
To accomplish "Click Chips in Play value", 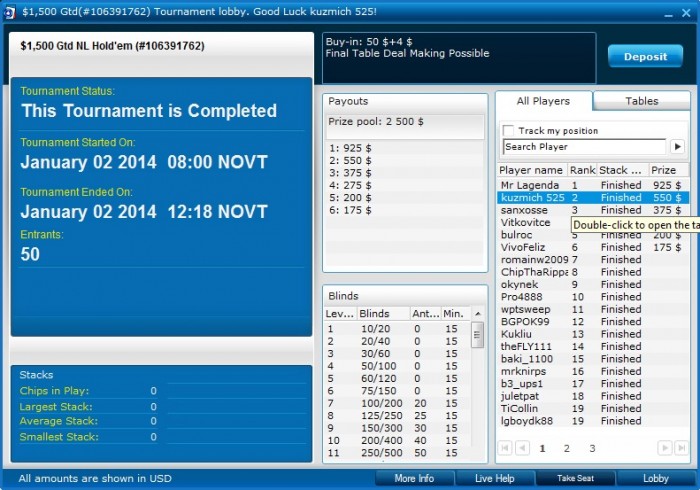I will coord(153,391).
